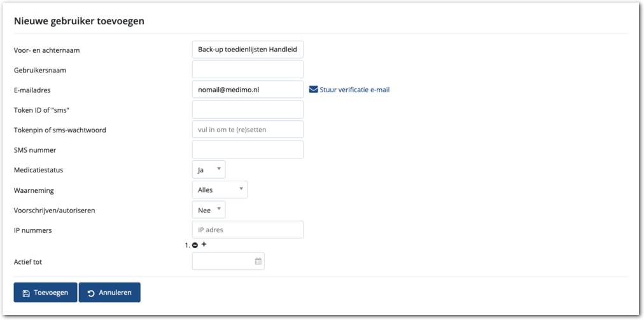Click the Actief tot date field
The height and width of the screenshot is (320, 644).
[223, 261]
